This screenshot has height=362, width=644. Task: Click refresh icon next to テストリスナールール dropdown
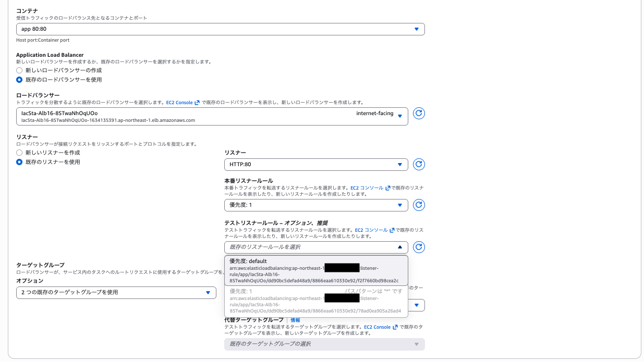tap(419, 247)
